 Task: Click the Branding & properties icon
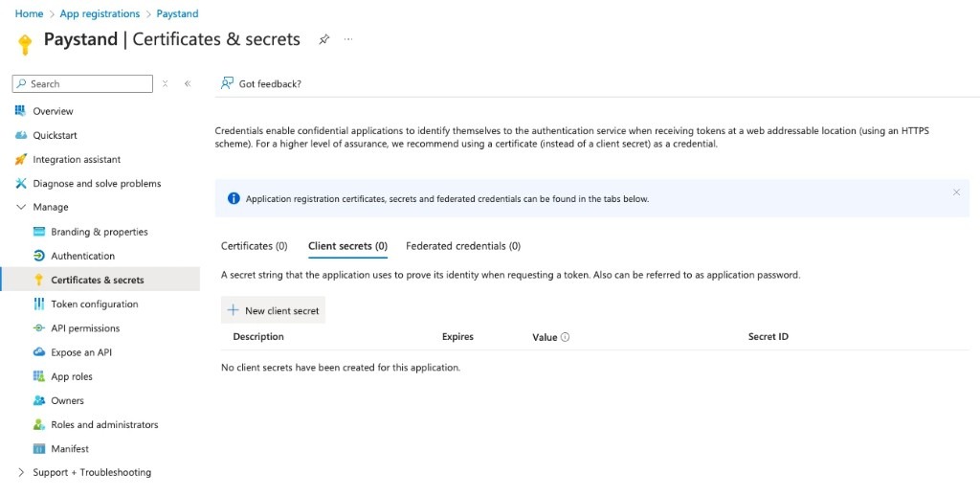pos(38,232)
